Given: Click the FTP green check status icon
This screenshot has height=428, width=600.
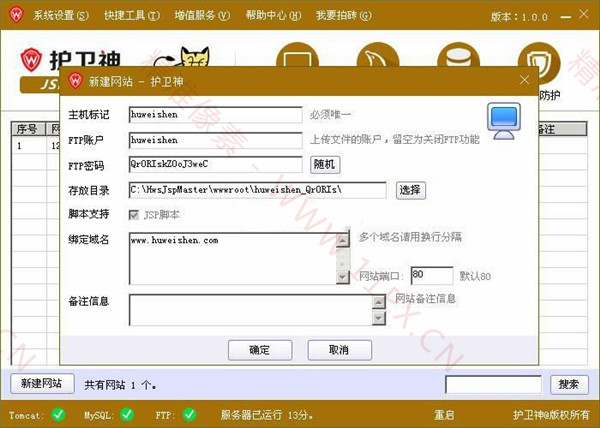Looking at the screenshot, I should pyautogui.click(x=189, y=414).
